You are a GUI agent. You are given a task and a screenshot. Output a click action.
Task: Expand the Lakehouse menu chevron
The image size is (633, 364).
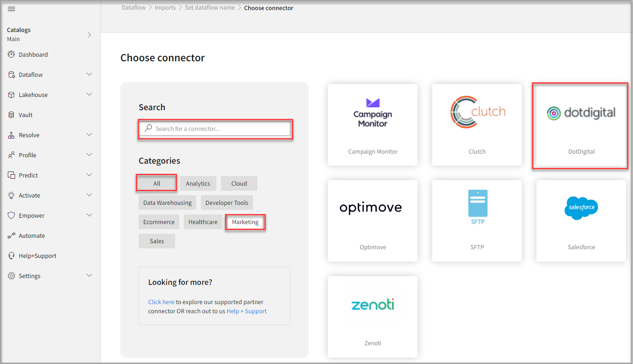[89, 94]
